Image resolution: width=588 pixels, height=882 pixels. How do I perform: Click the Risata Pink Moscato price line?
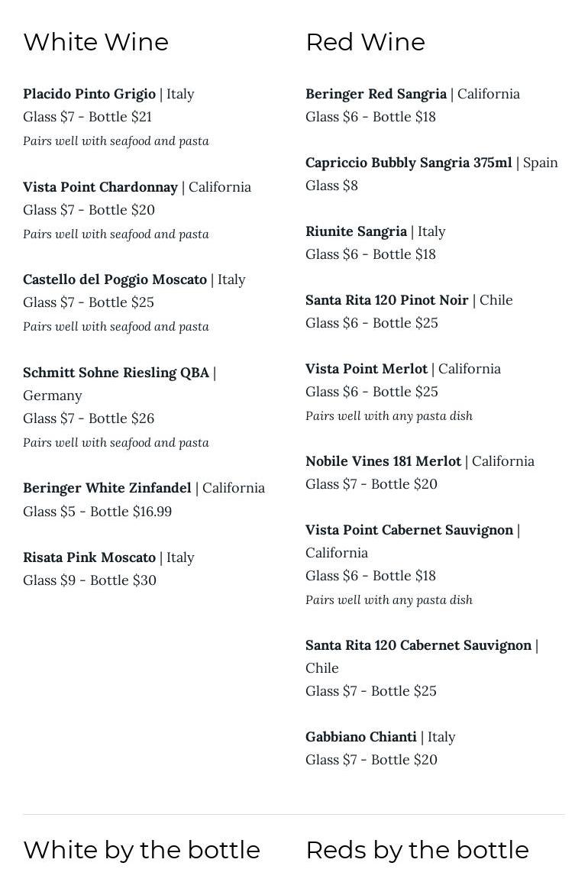tap(89, 580)
